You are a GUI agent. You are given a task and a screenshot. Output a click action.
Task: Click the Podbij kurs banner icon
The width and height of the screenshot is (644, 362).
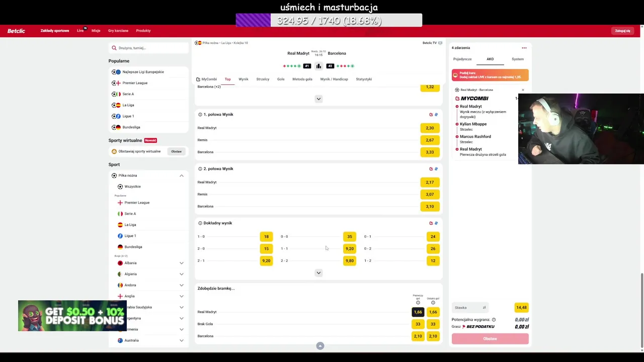(455, 75)
